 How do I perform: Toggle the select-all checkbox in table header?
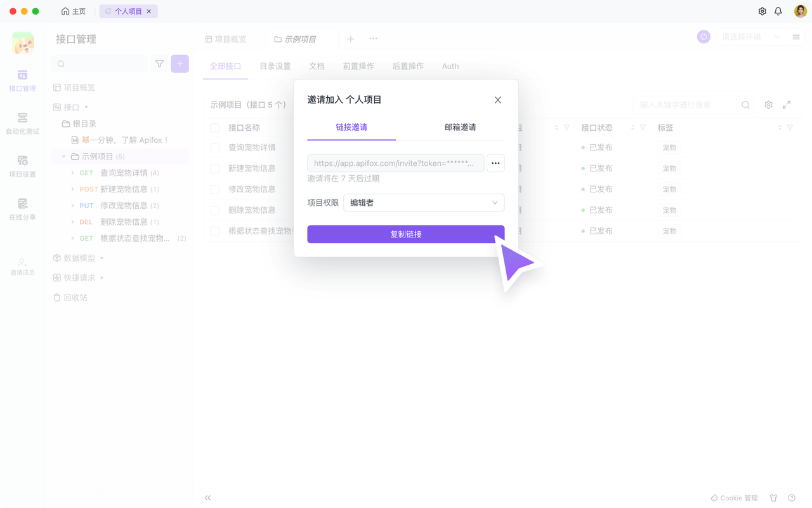[x=215, y=128]
